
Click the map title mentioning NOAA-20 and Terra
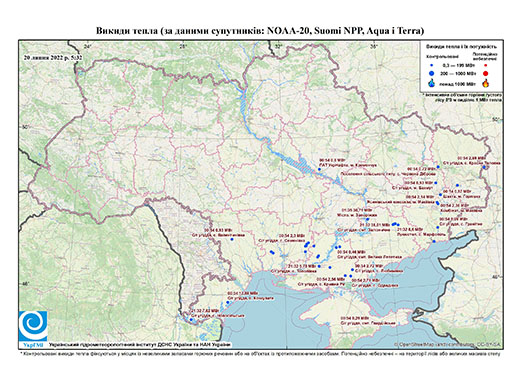tap(260, 31)
